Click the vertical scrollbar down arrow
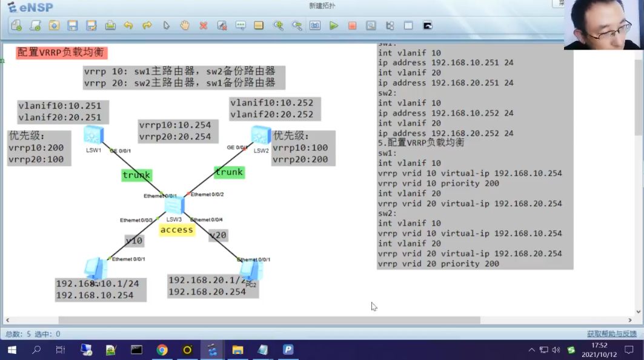The image size is (644, 360). coord(639,312)
